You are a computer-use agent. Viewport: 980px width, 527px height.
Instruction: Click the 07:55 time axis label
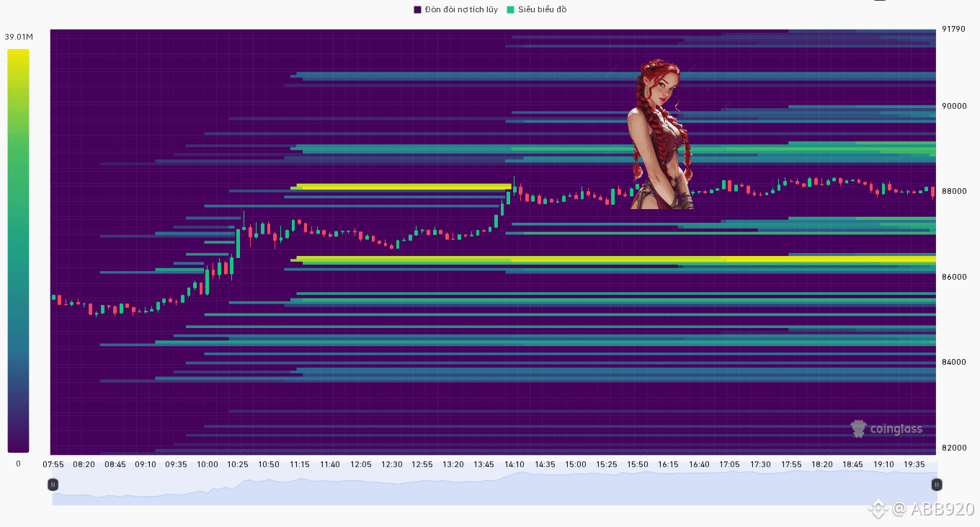(53, 465)
